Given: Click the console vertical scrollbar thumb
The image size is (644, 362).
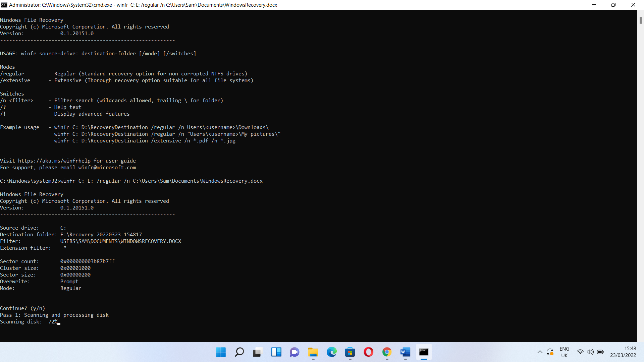Looking at the screenshot, I should [x=640, y=20].
